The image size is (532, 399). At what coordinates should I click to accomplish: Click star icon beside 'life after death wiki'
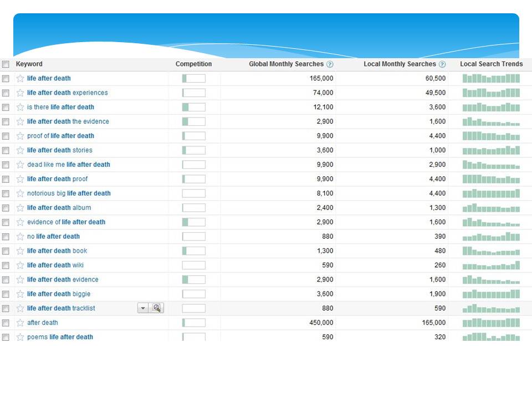[21, 265]
